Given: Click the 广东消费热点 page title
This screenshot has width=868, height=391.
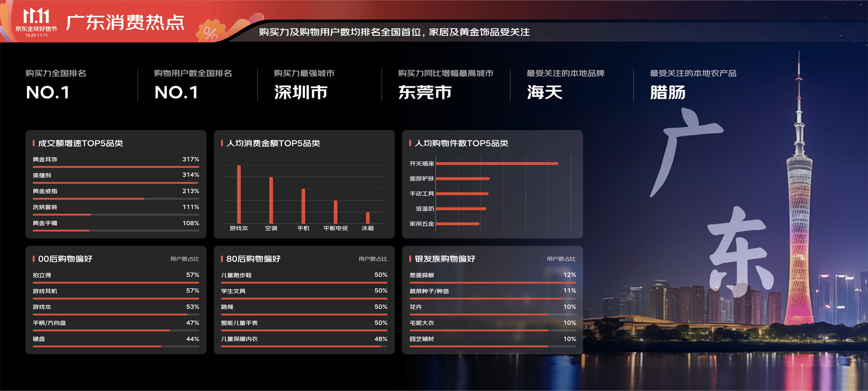Looking at the screenshot, I should (x=125, y=23).
